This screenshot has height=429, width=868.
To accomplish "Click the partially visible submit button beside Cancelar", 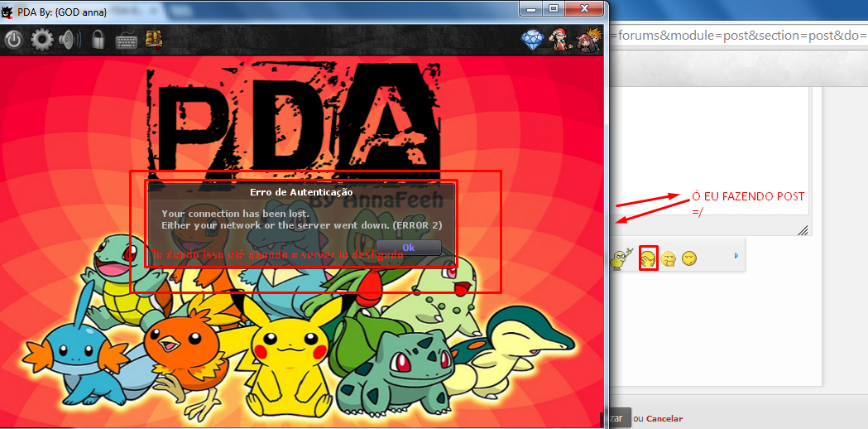I will [620, 418].
